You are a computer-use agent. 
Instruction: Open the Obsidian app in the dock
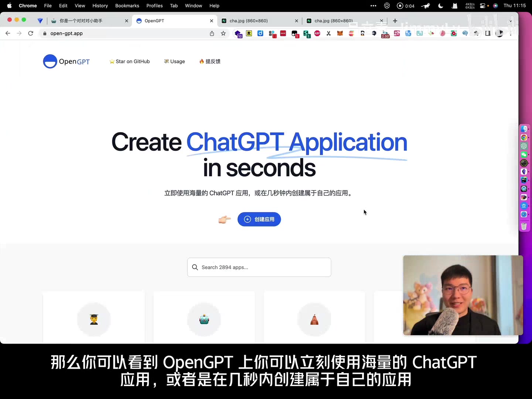pos(524,171)
